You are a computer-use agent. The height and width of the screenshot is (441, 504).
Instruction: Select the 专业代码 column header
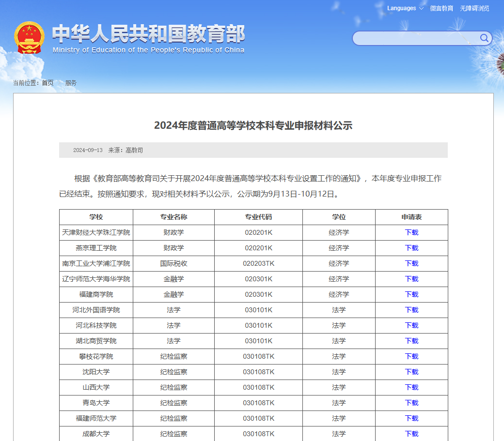(258, 217)
